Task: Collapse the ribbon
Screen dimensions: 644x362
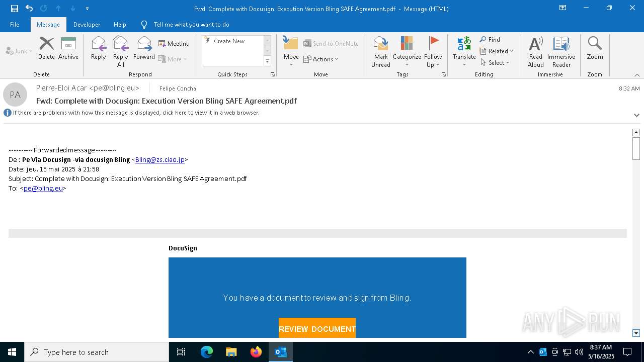Action: tap(637, 75)
